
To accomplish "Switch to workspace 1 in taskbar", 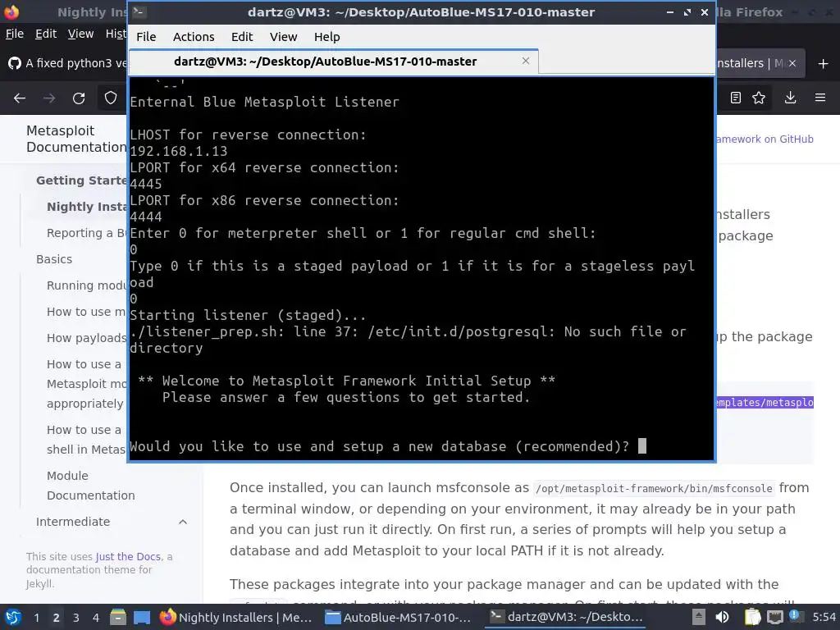I will 36,618.
